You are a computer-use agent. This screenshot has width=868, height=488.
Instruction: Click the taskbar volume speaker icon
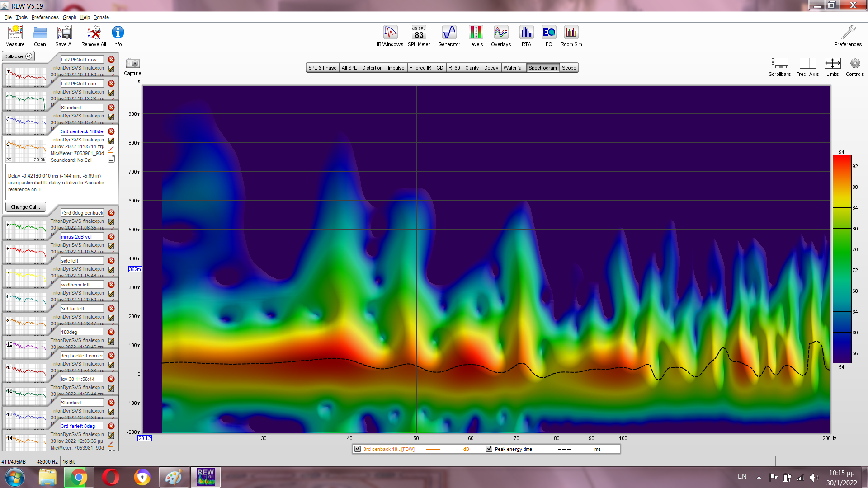[814, 477]
